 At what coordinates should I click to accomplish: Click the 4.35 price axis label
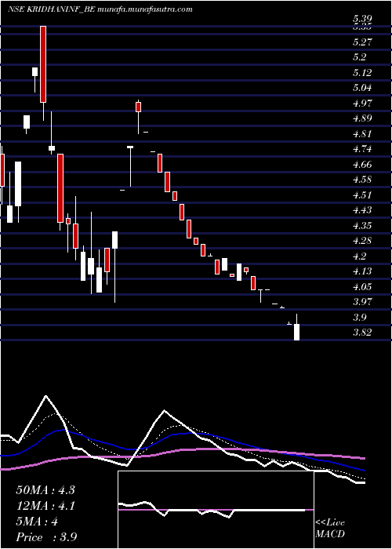(362, 226)
